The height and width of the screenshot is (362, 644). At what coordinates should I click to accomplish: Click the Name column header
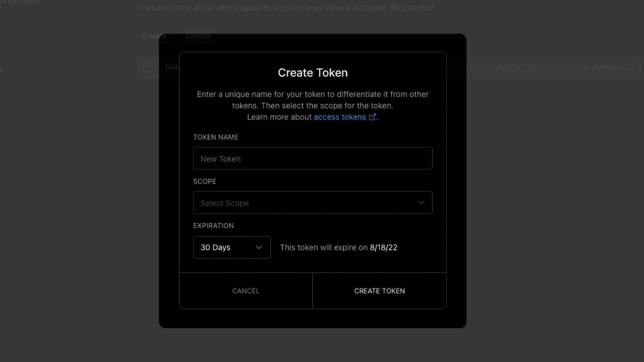click(x=172, y=68)
